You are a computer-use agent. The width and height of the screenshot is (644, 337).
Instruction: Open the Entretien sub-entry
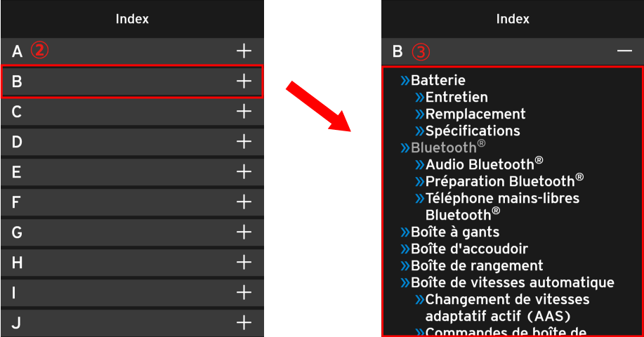tap(456, 98)
